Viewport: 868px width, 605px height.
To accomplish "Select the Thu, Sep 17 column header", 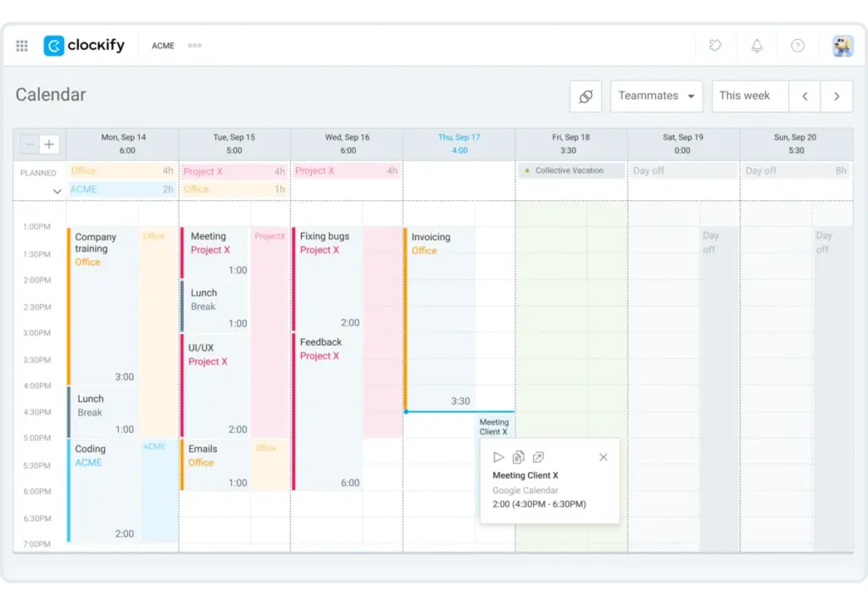I will [459, 136].
